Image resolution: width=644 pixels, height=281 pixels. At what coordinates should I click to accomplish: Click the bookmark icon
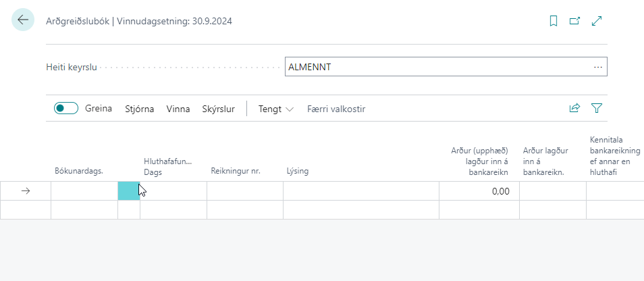554,21
